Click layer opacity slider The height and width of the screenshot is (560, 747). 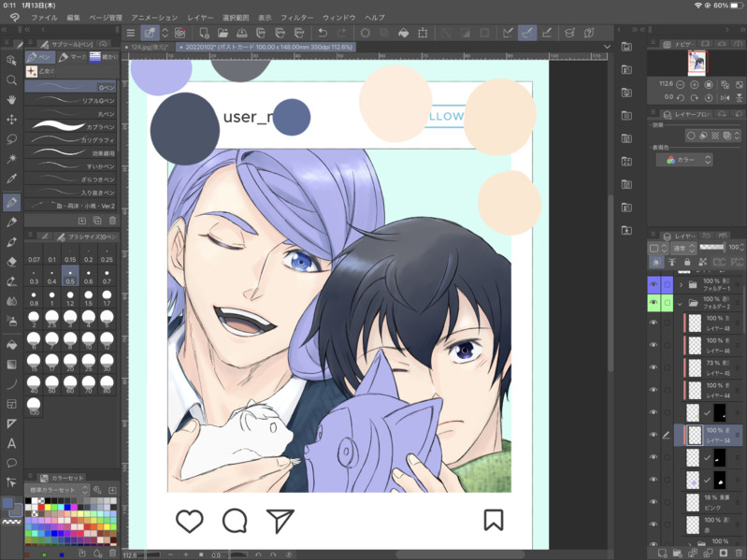click(x=711, y=247)
